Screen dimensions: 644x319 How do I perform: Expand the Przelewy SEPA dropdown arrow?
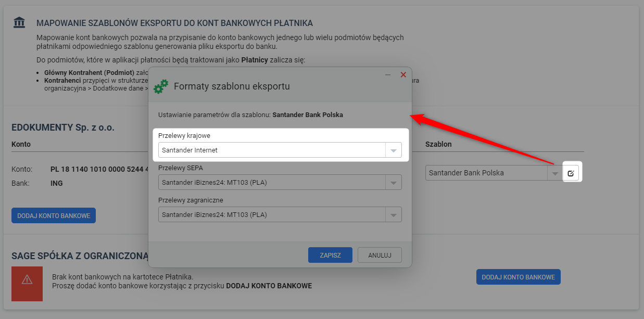click(394, 183)
